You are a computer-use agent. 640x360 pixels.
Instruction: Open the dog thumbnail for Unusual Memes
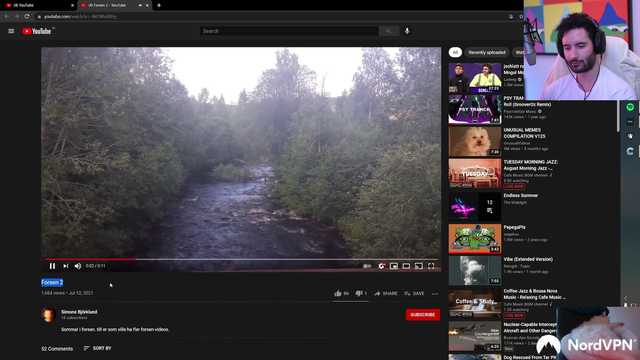click(475, 141)
